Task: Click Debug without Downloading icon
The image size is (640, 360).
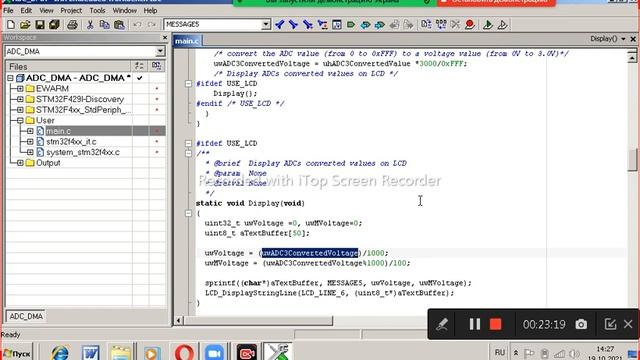Action: pyautogui.click(x=502, y=24)
